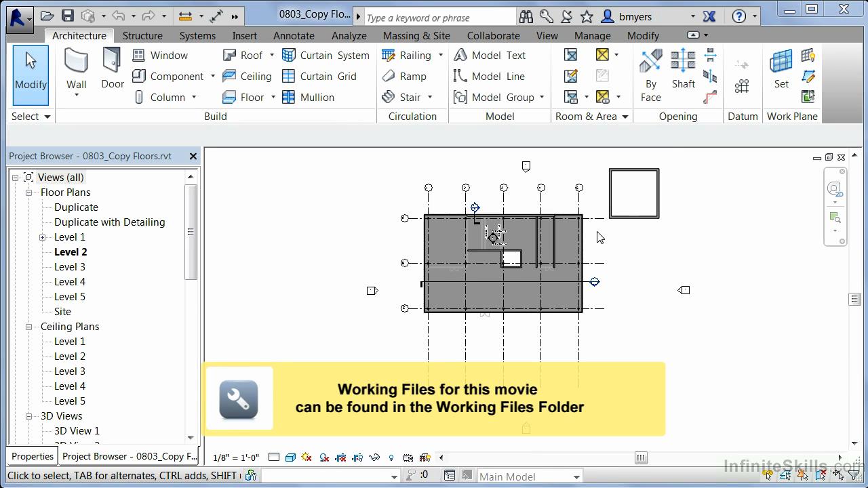
Task: Select the Modify tool
Action: click(31, 75)
